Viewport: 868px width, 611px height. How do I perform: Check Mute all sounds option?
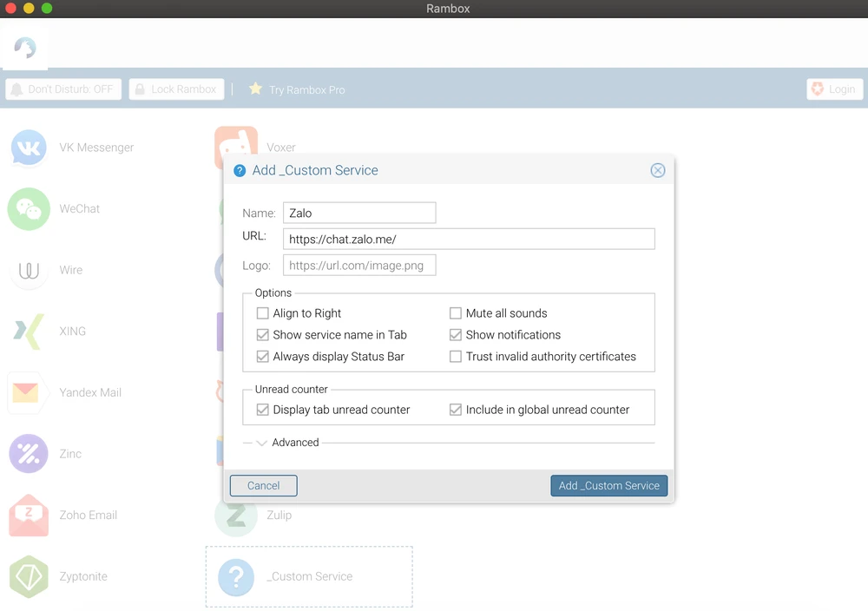(456, 313)
